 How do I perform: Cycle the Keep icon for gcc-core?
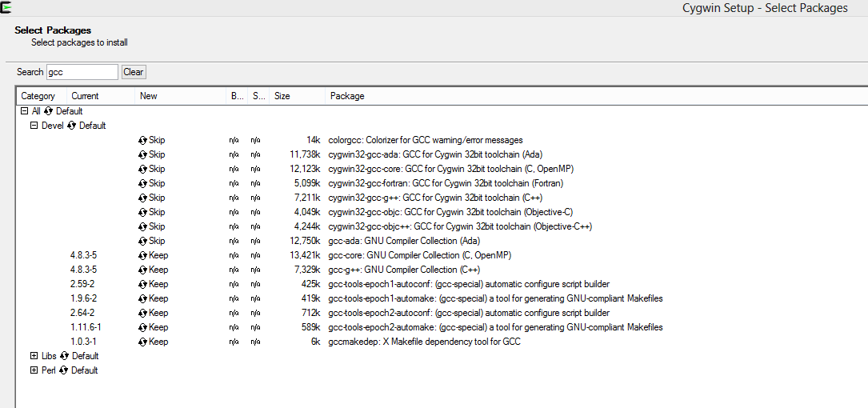click(143, 255)
